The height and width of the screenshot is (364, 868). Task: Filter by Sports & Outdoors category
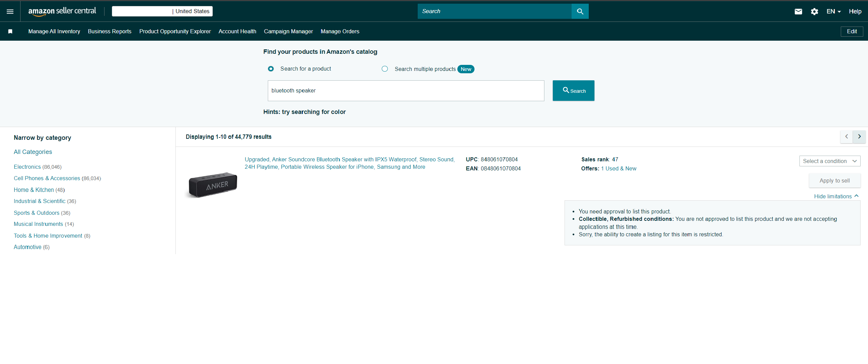(36, 213)
